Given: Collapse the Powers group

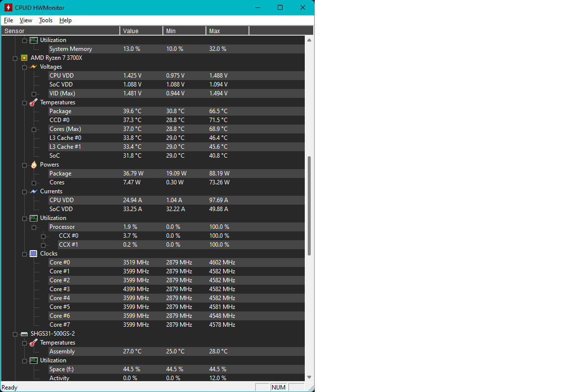Looking at the screenshot, I should [x=24, y=165].
